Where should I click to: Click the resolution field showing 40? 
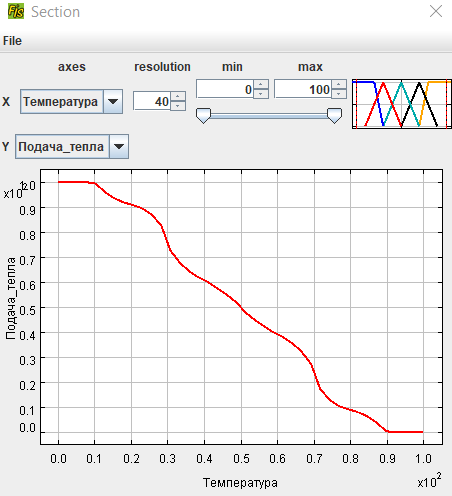pos(152,101)
